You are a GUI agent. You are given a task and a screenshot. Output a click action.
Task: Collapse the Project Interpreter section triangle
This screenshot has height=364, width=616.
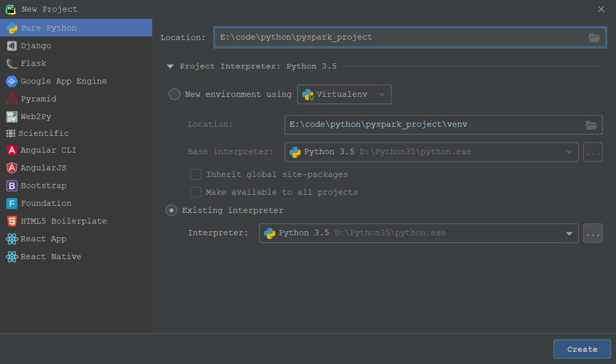click(x=170, y=66)
